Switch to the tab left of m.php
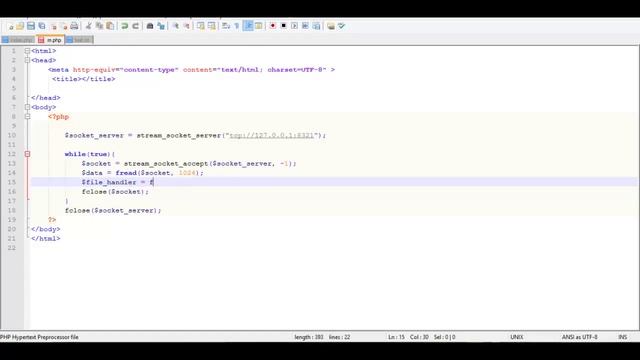 click(x=18, y=40)
